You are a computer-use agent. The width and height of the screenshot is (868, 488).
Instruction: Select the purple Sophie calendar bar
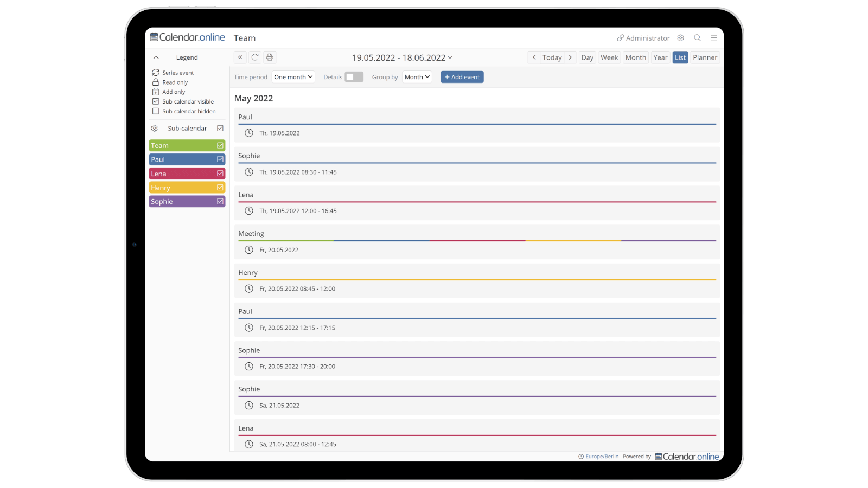pyautogui.click(x=187, y=202)
